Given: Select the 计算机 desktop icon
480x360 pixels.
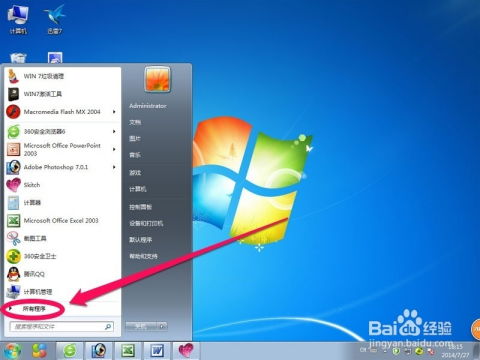Looking at the screenshot, I should point(18,19).
